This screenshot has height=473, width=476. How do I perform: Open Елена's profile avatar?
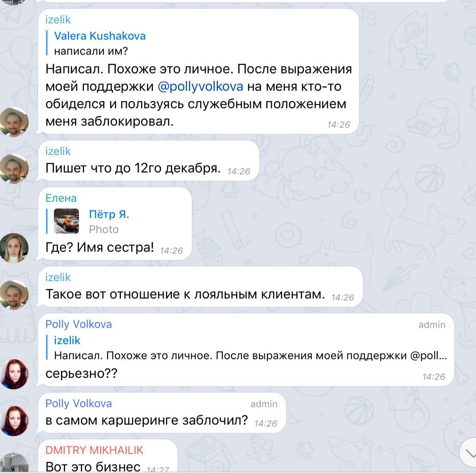[x=14, y=248]
